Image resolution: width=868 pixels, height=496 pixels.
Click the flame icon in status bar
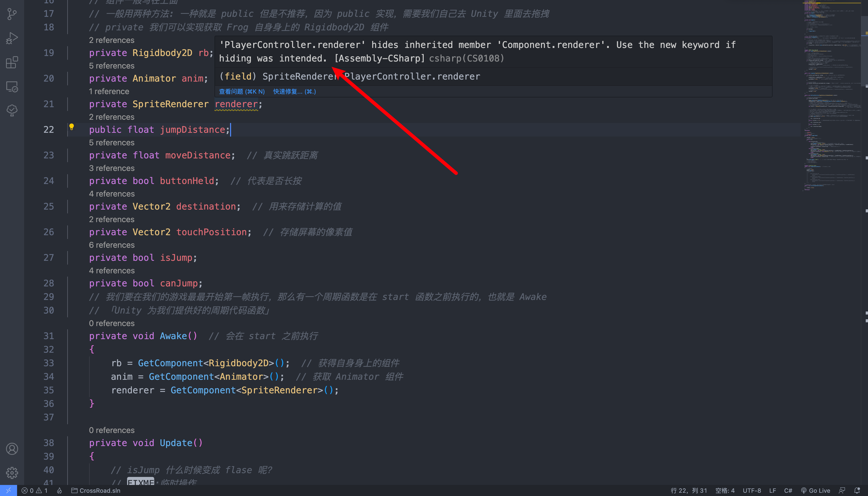point(59,490)
